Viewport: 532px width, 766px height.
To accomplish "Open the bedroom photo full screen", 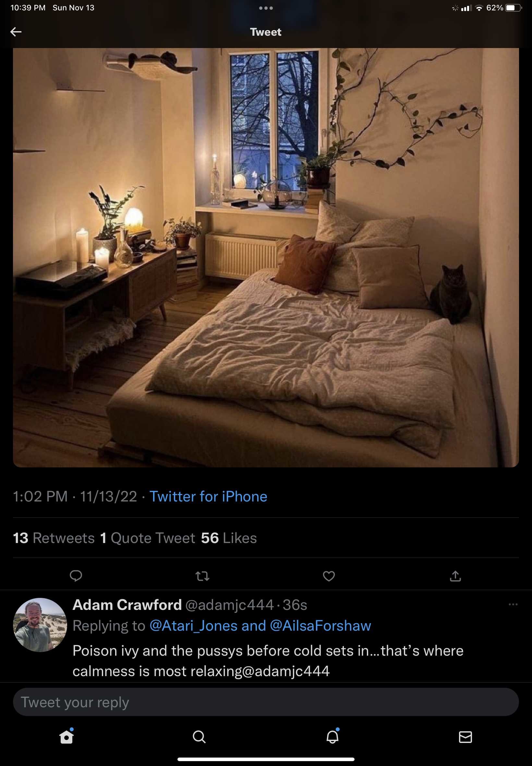I will [x=266, y=257].
